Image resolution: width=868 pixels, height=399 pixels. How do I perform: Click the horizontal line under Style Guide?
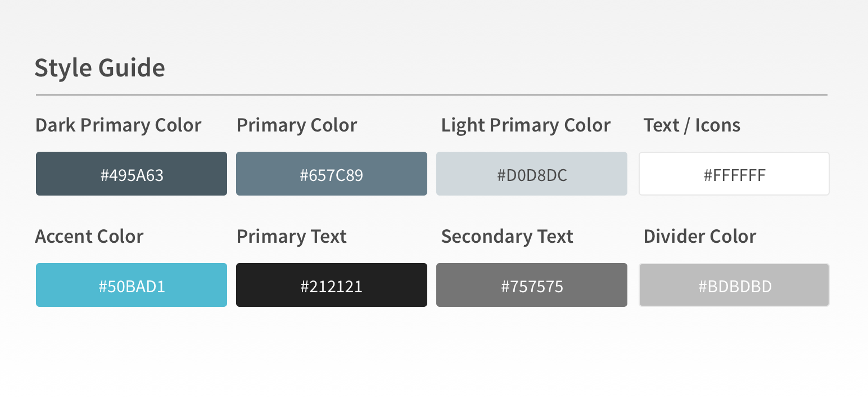point(432,95)
